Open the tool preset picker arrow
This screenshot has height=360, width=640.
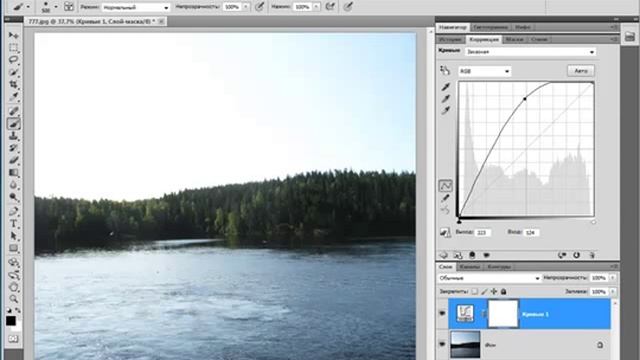click(x=28, y=7)
